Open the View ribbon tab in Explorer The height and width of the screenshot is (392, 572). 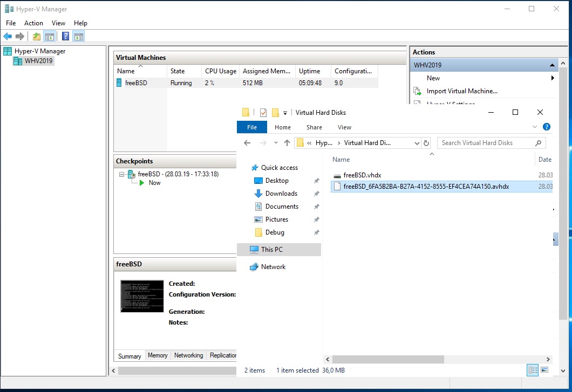[344, 127]
